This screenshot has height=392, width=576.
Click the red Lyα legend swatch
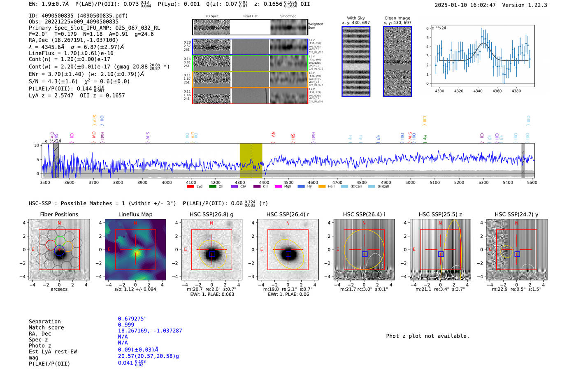tap(190, 186)
